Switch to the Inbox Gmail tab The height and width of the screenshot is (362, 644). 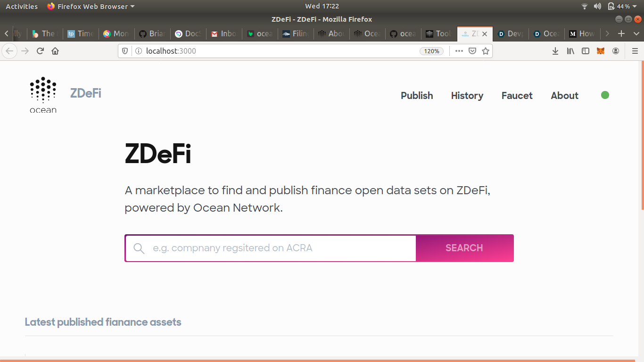[x=224, y=33]
